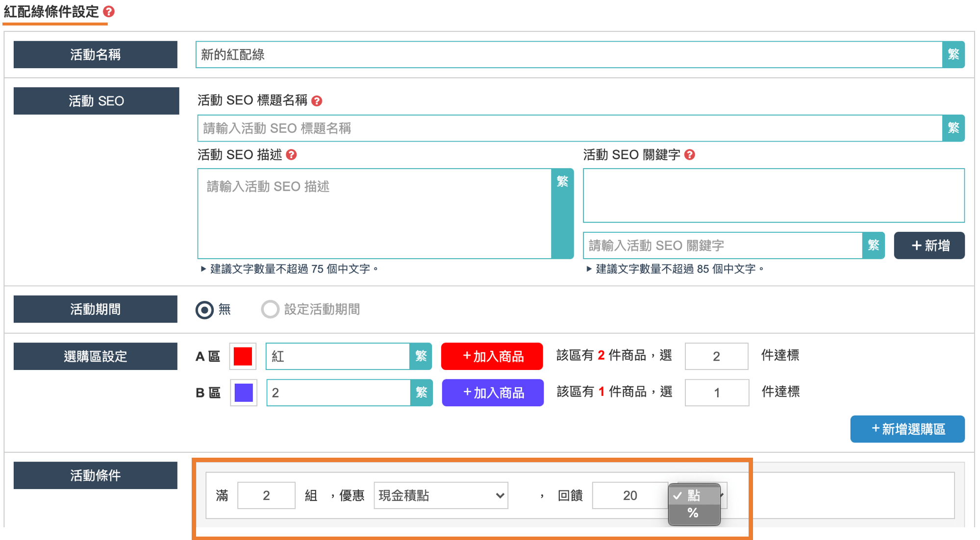Click the 活動名稱 field containing 新的紅配綠

pos(569,54)
